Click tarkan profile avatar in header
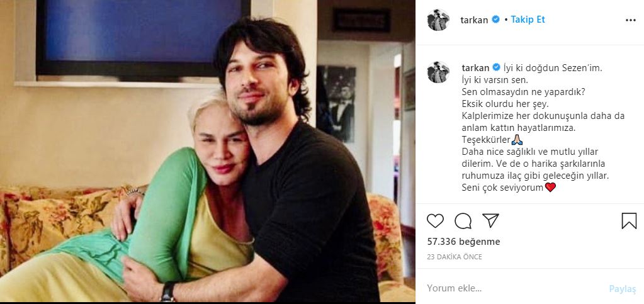644x304 pixels. coord(438,20)
